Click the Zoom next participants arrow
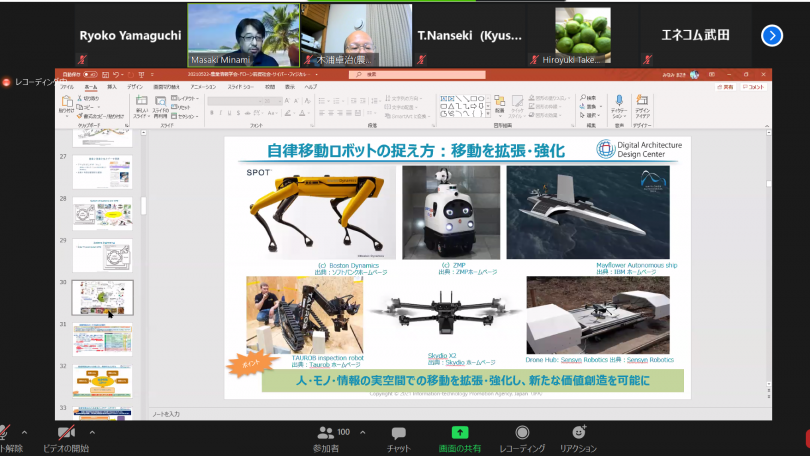Image resolution: width=810 pixels, height=456 pixels. tap(772, 36)
